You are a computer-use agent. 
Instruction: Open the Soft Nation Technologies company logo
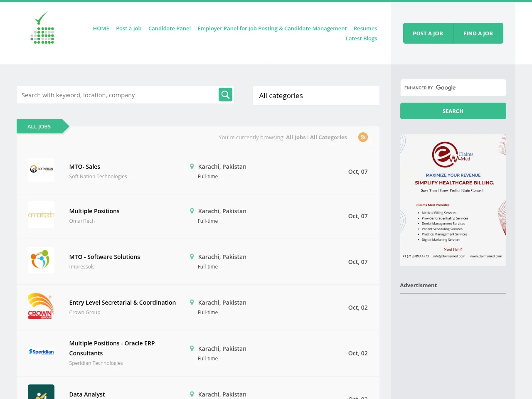click(x=41, y=170)
